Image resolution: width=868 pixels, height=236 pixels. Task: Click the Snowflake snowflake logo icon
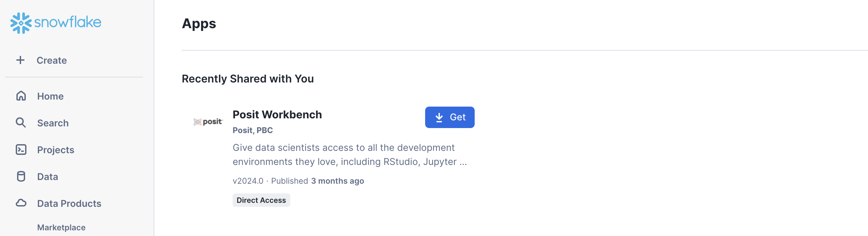pos(21,23)
